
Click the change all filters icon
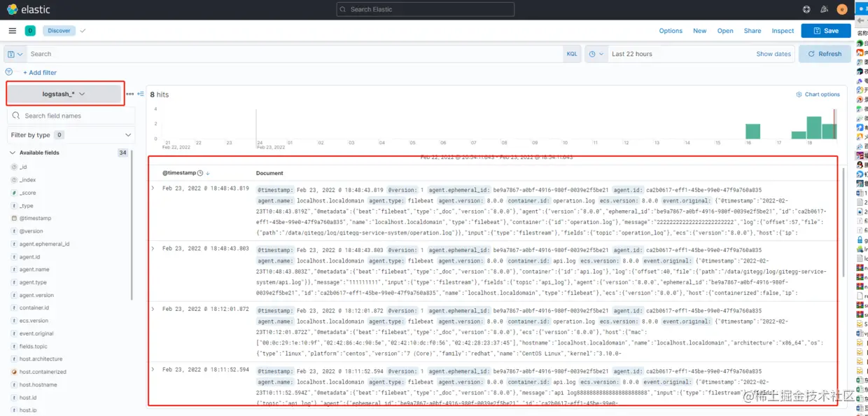(x=8, y=72)
